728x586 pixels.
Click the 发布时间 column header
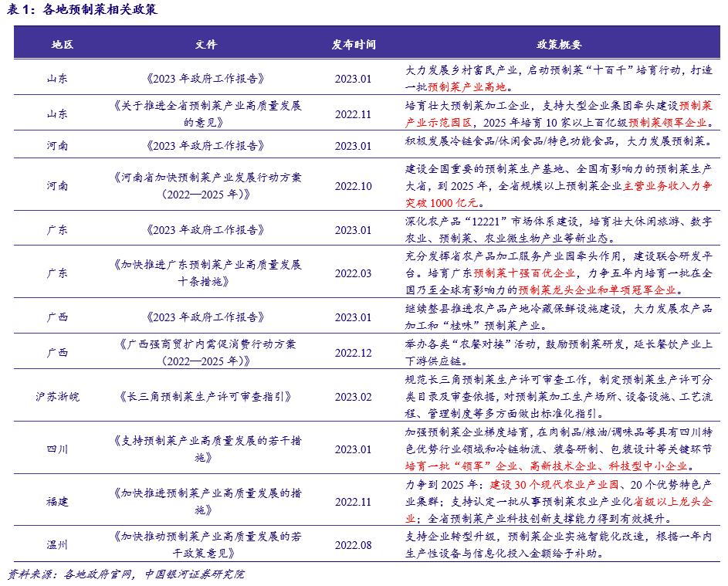tap(354, 45)
